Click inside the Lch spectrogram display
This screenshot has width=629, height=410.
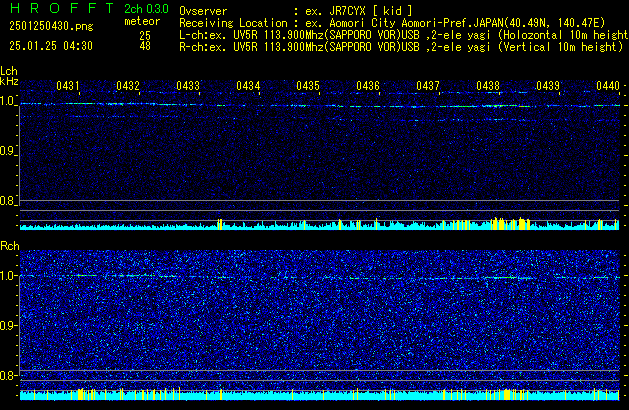(x=319, y=154)
